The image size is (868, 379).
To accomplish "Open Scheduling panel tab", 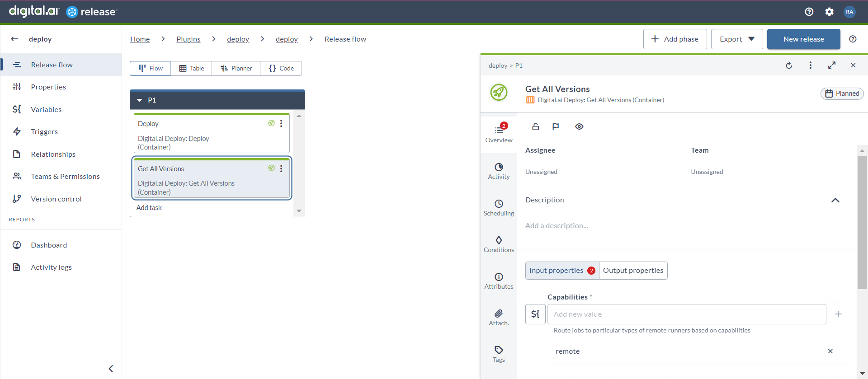I will [499, 208].
